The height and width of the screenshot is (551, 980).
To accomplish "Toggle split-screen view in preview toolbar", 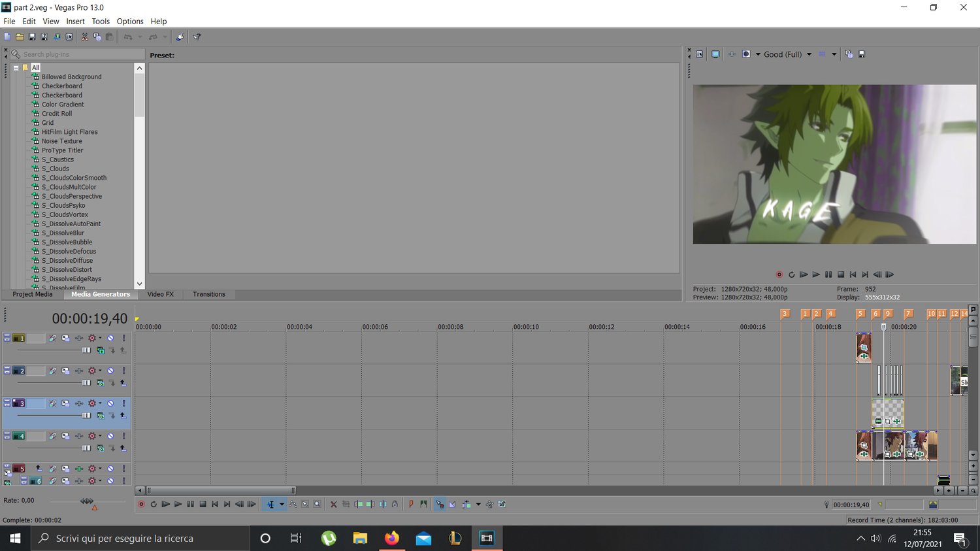I will 746,54.
